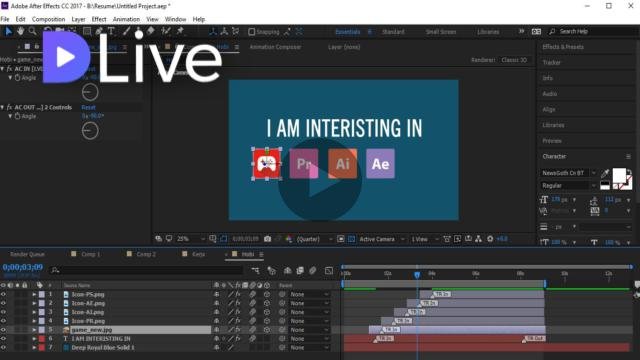Open the Animation menu
This screenshot has width=640, height=360.
126,19
